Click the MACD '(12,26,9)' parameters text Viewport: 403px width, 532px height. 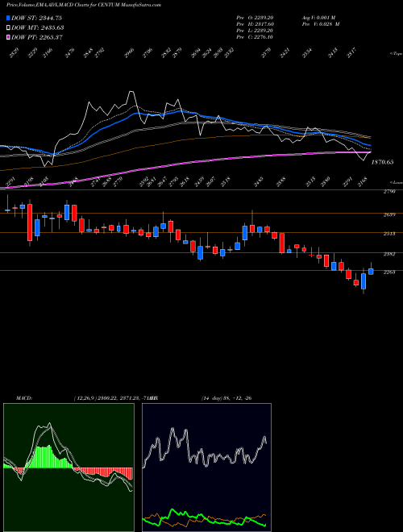point(85,398)
